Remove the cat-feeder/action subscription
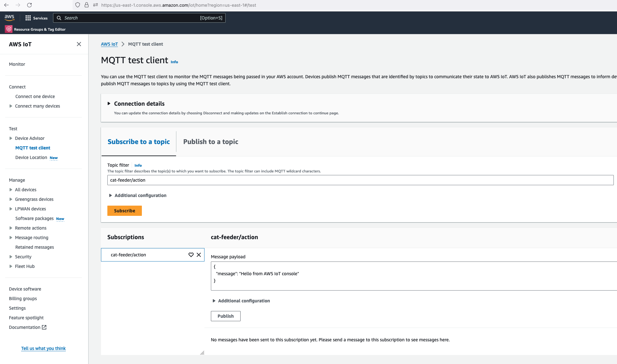 click(199, 255)
